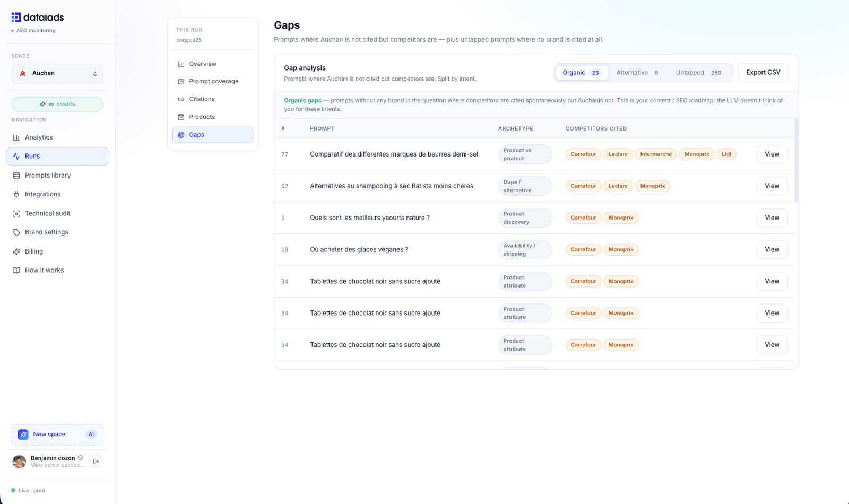Viewport: 849px width, 504px height.
Task: Click the Citations link icon
Action: (181, 99)
